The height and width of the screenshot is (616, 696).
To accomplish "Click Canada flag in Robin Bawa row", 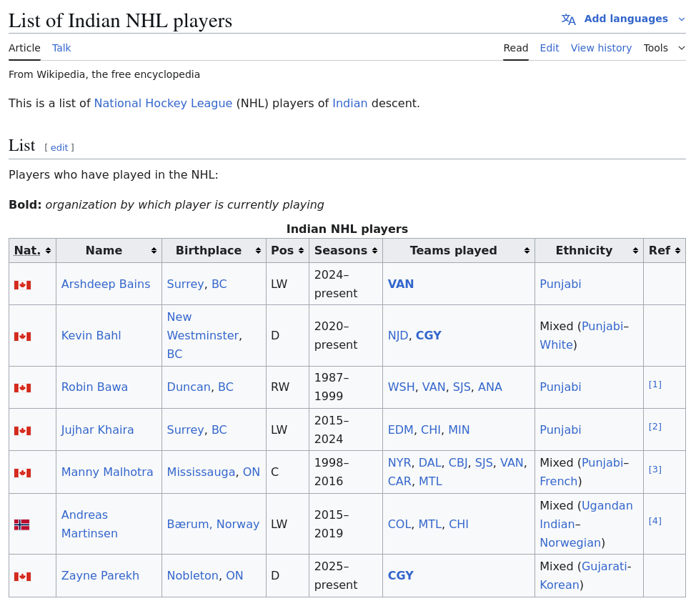I will pyautogui.click(x=23, y=388).
